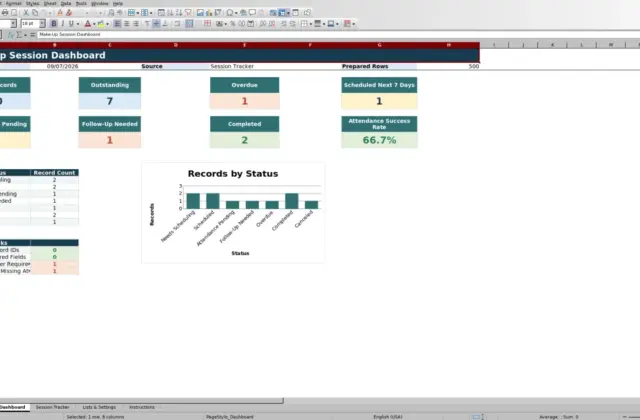Open the Window menu
640x420 pixels.
100,3
